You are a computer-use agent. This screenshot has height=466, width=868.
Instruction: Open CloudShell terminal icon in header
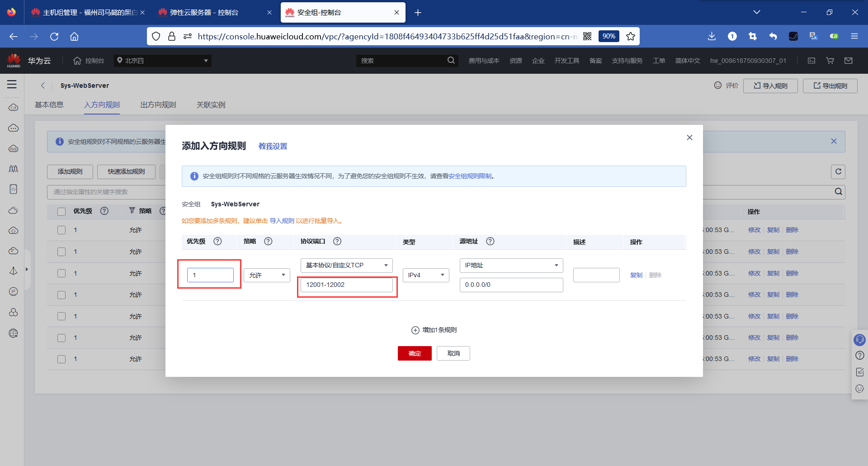click(811, 61)
